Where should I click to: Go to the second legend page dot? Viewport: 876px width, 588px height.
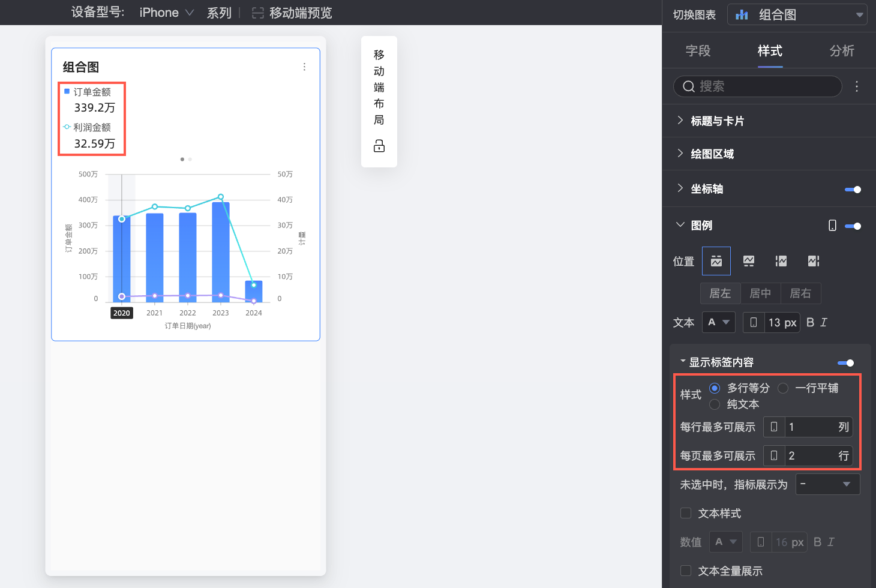tap(190, 159)
